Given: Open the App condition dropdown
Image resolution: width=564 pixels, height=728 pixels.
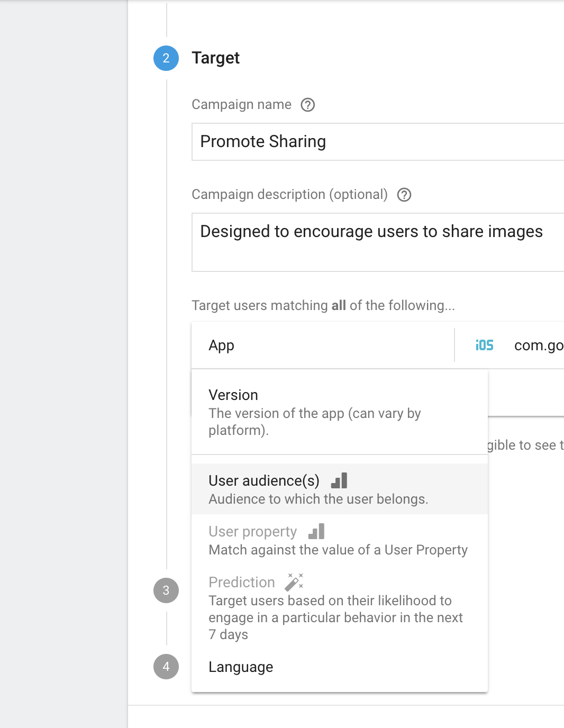Looking at the screenshot, I should click(x=323, y=345).
